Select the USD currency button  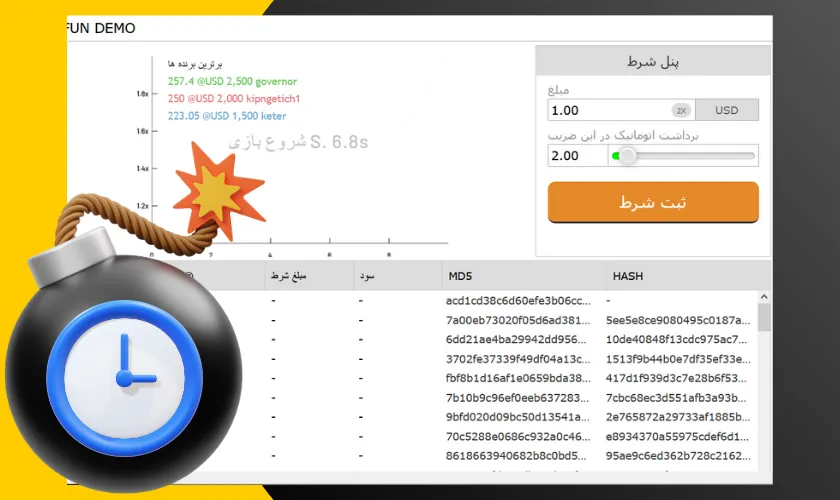click(726, 110)
